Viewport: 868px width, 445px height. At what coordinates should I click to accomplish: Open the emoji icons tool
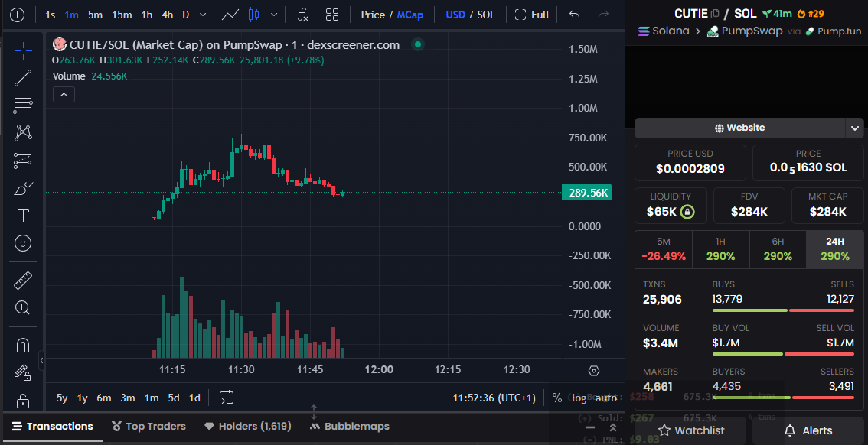click(x=23, y=243)
